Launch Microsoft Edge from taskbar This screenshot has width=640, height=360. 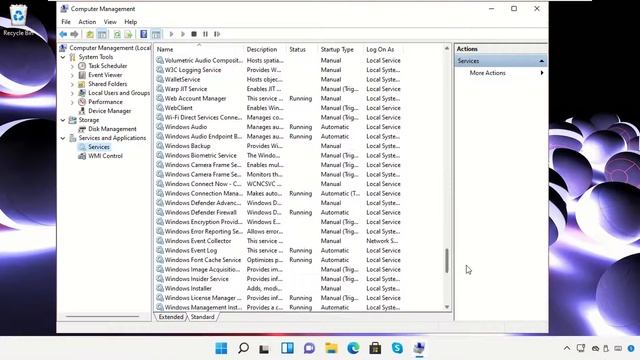(x=353, y=348)
